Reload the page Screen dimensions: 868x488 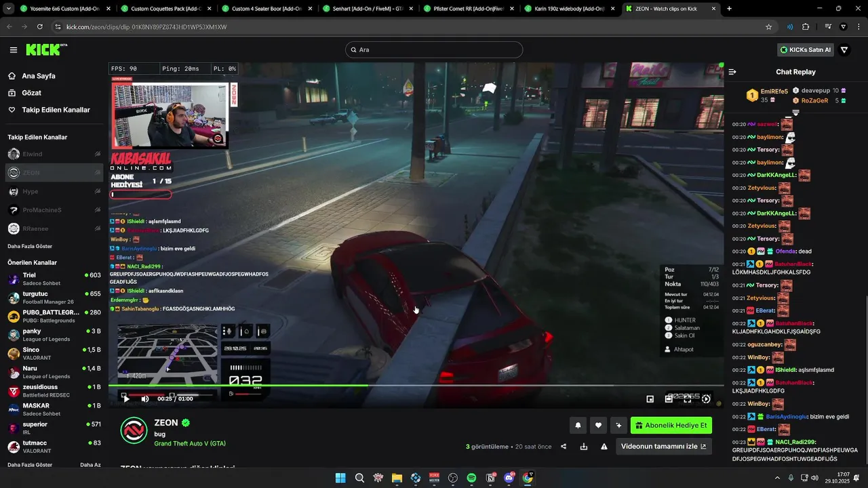(40, 26)
